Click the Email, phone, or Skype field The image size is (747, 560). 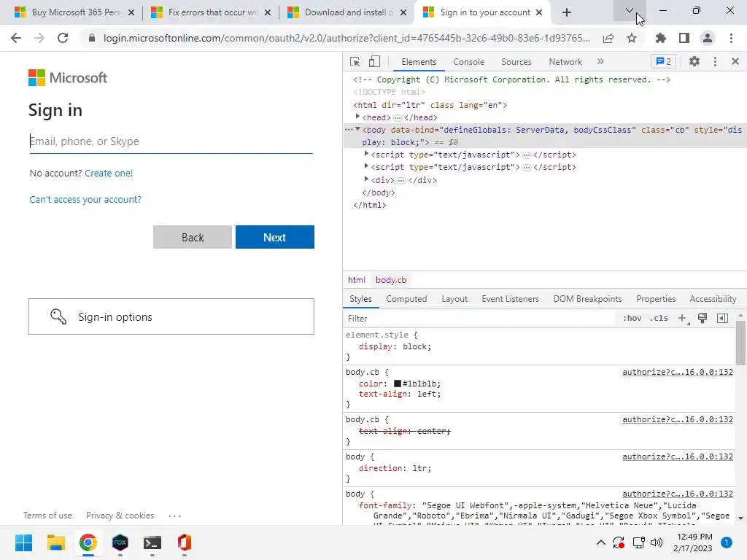point(171,141)
